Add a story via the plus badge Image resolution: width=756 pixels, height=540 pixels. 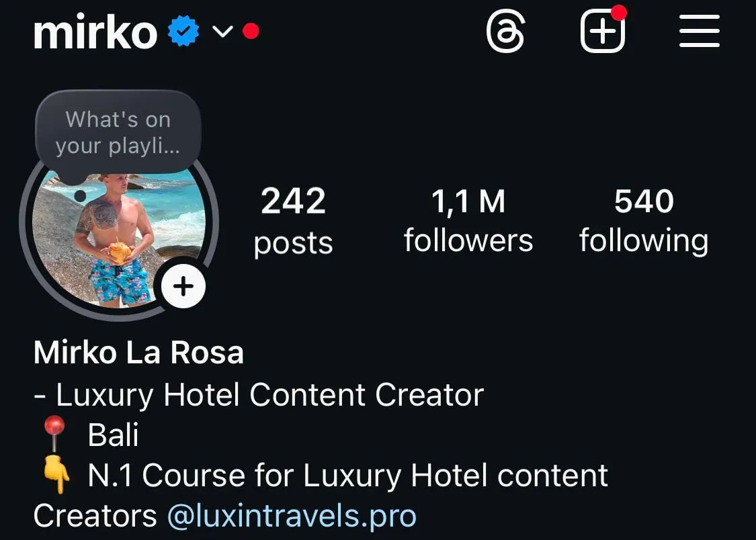[183, 286]
